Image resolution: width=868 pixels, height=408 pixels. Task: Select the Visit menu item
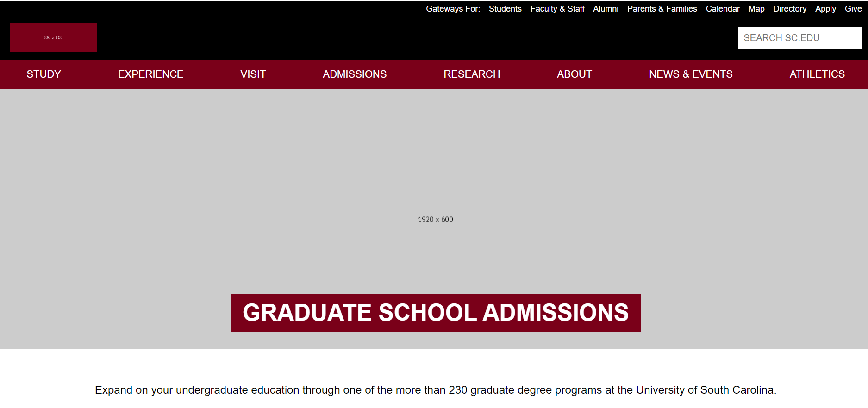pos(253,74)
